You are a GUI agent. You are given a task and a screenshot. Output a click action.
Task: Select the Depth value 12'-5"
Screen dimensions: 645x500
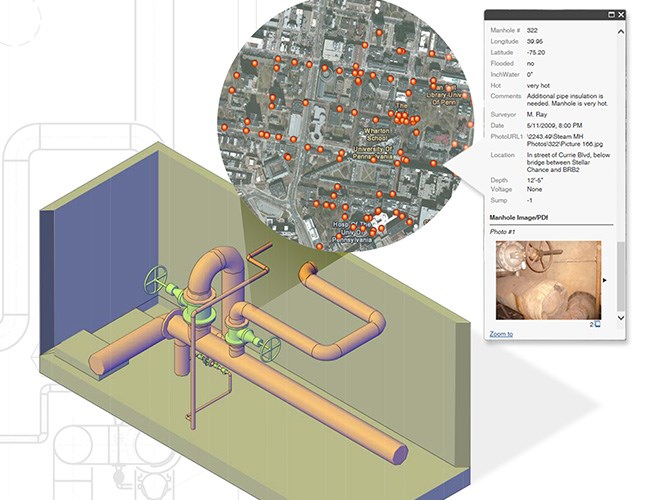point(535,180)
